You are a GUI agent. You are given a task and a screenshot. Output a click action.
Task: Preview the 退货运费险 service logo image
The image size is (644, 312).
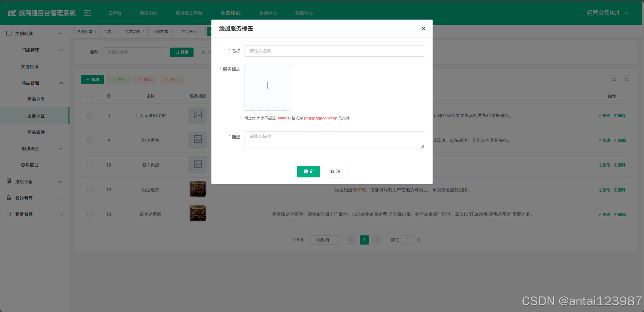198,213
